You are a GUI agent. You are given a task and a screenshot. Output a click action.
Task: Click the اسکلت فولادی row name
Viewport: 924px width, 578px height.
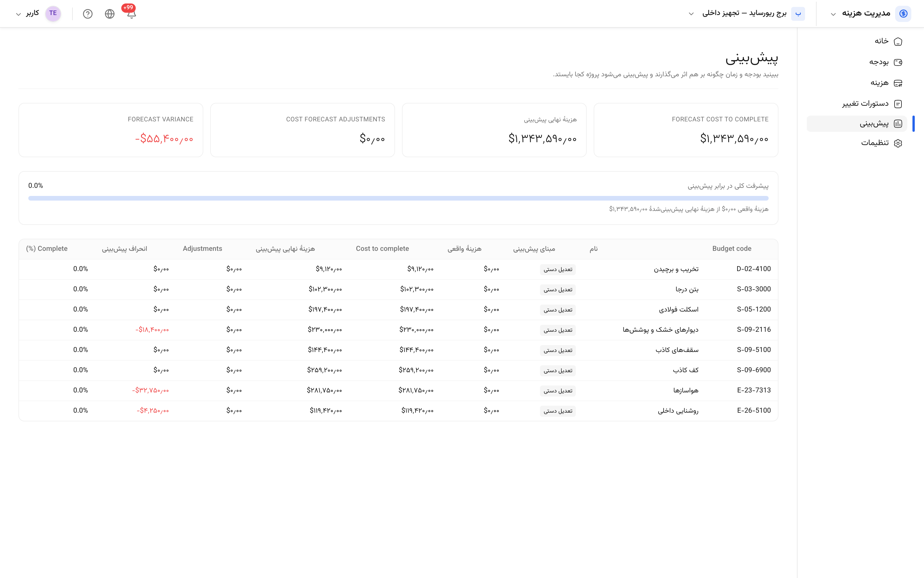[679, 310]
